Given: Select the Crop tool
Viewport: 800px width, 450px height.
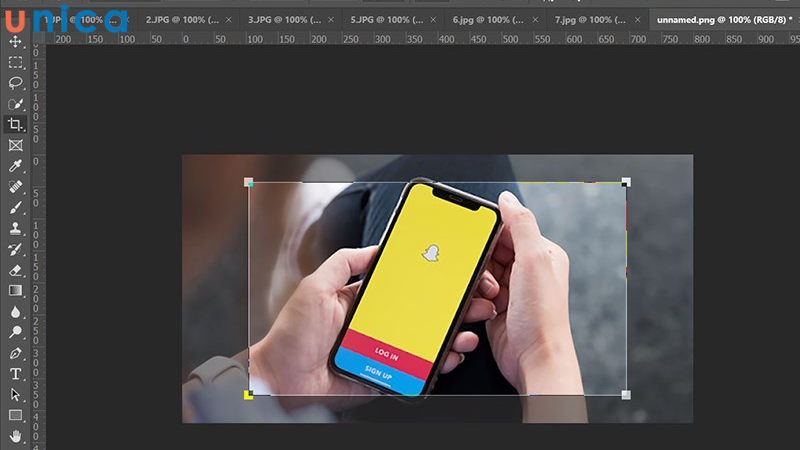Looking at the screenshot, I should click(15, 124).
